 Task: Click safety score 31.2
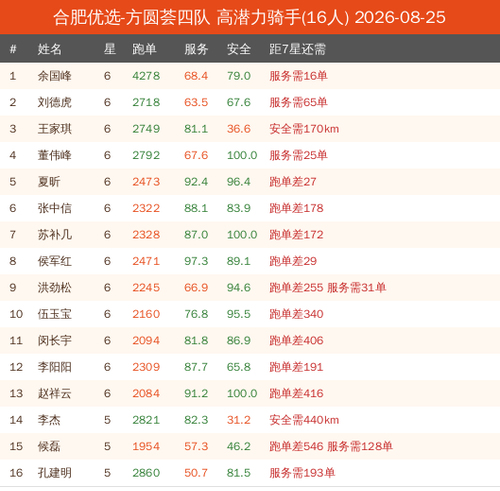pyautogui.click(x=239, y=420)
